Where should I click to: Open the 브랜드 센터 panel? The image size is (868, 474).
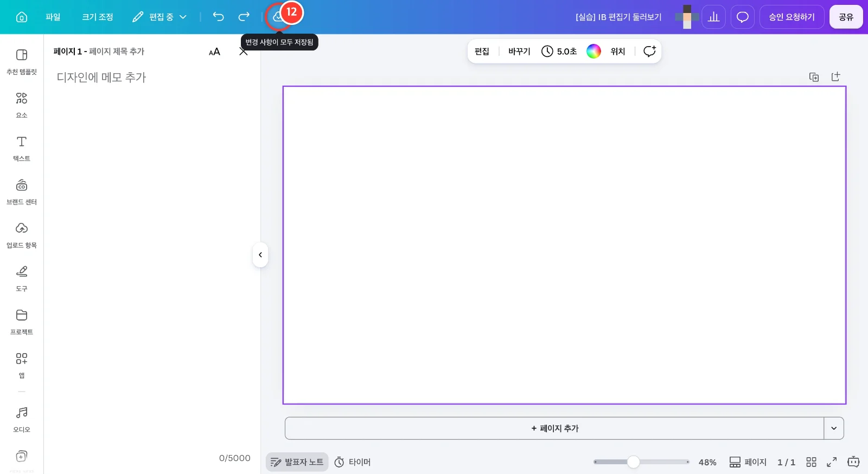(x=22, y=192)
